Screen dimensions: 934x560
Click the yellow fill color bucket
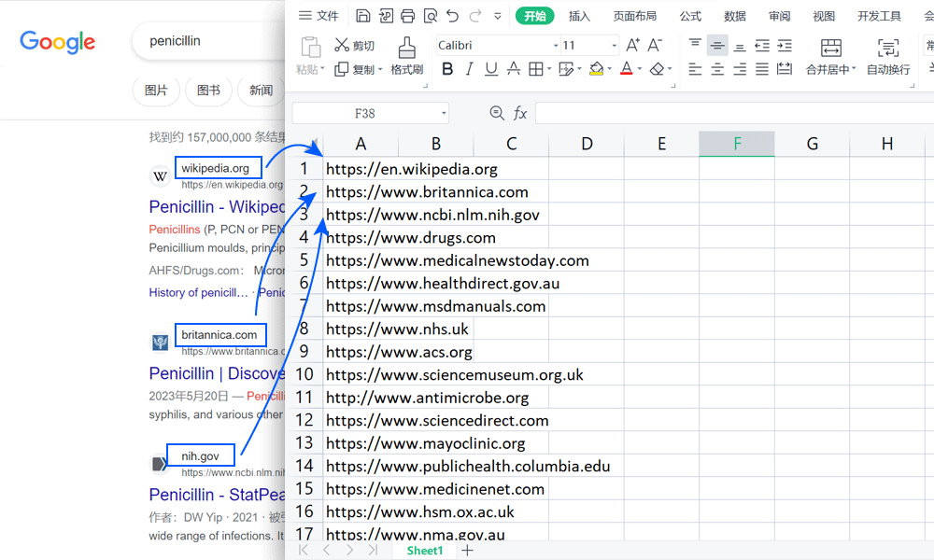click(596, 69)
